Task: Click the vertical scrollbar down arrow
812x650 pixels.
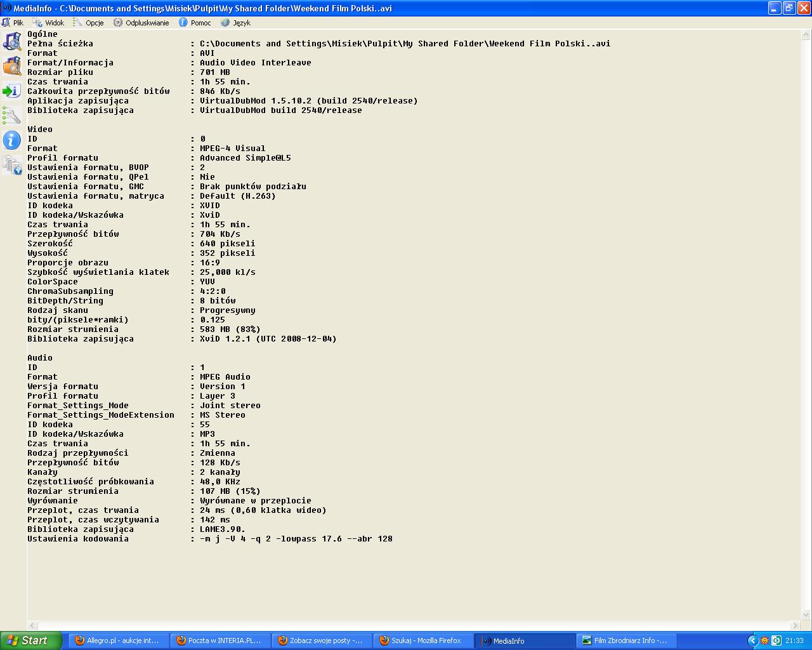Action: click(806, 614)
